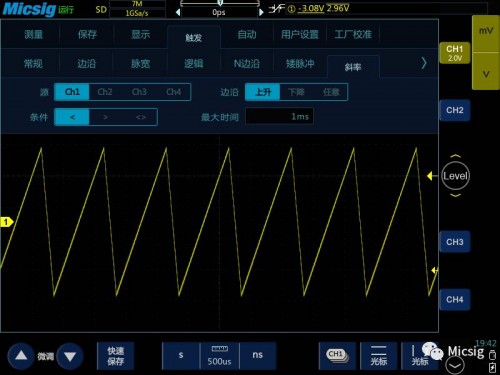Expand the bottom-right down chevron circle
Screen dimensions: 500x375
coord(455,366)
